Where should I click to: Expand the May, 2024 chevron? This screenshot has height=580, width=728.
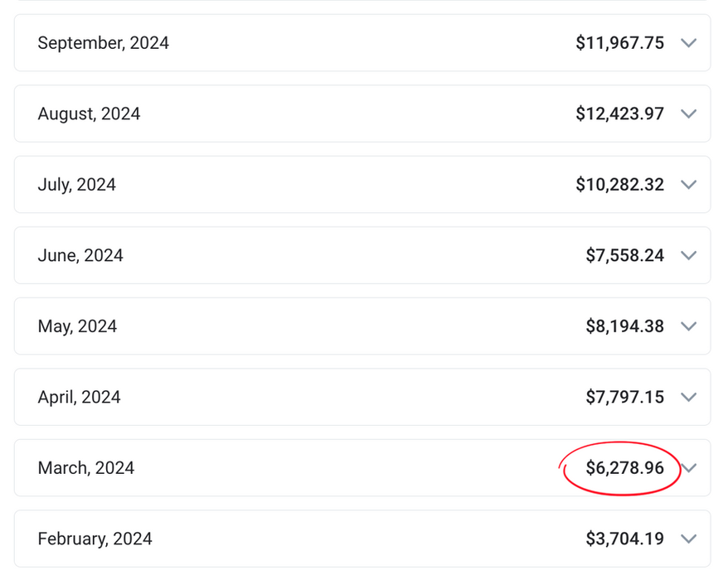click(x=688, y=326)
